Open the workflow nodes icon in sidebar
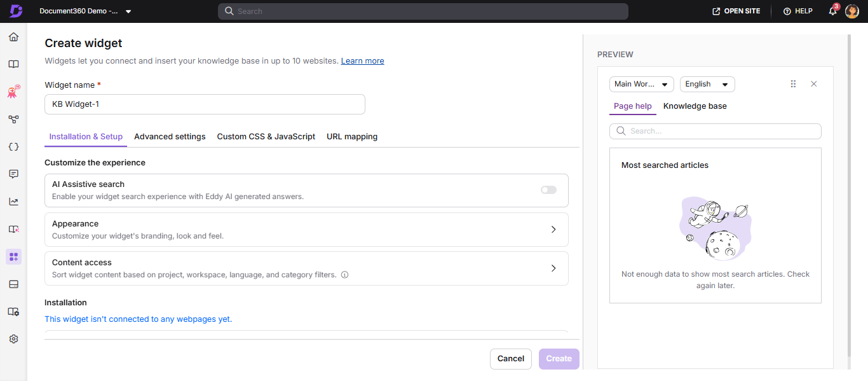The height and width of the screenshot is (381, 868). pos(13,120)
